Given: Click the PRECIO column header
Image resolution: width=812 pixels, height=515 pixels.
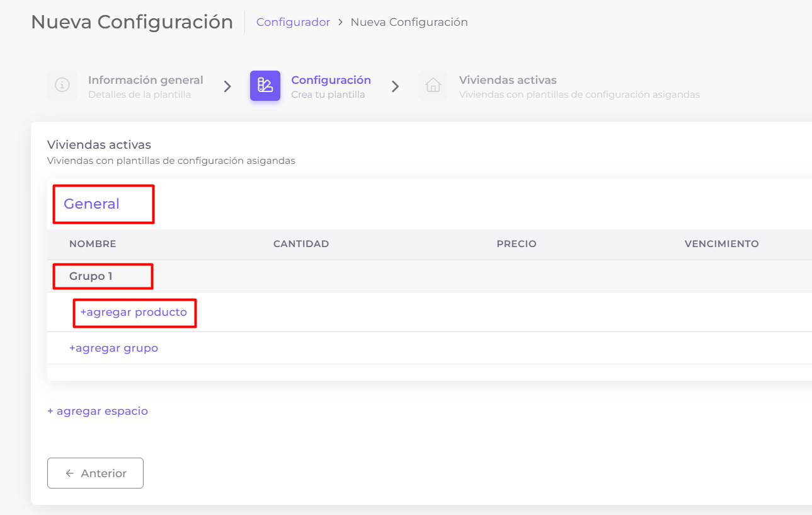Looking at the screenshot, I should [x=516, y=244].
